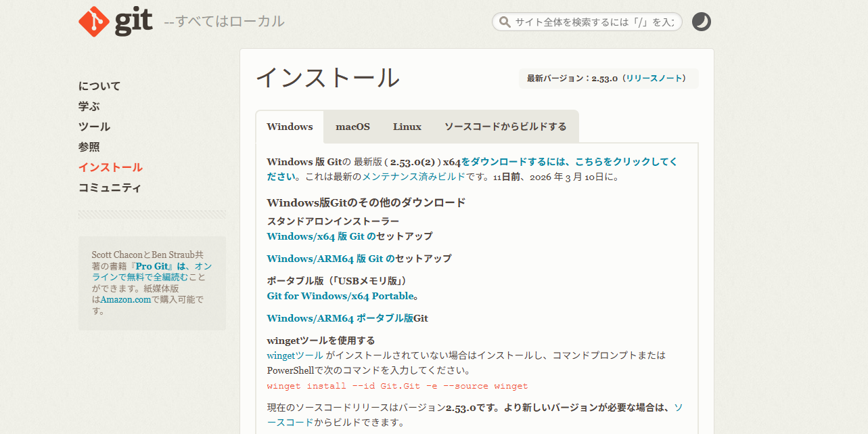Click the magnifying glass search icon
The image size is (868, 434).
click(x=504, y=22)
